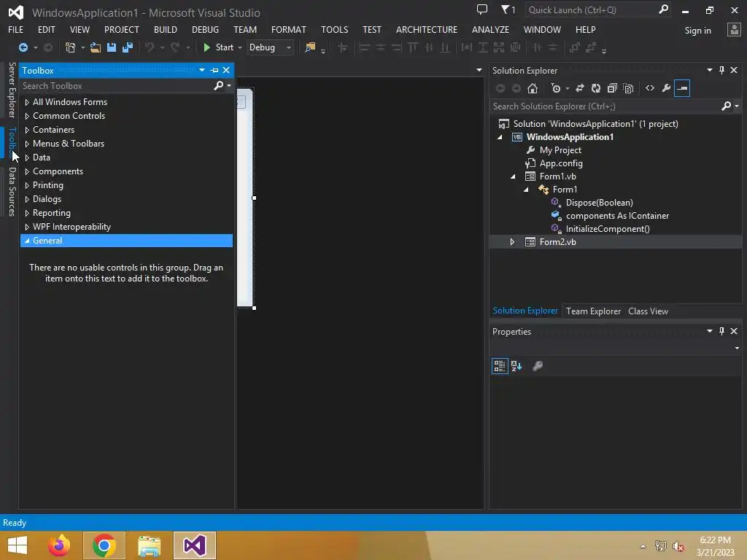Open Toolbox window options dropdown arrow

tap(202, 70)
